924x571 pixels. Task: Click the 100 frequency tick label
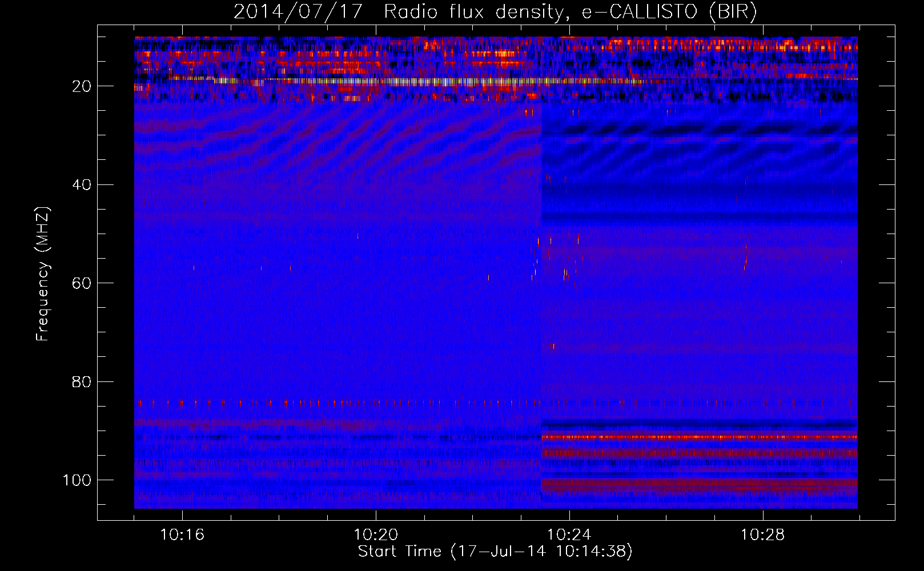[77, 480]
